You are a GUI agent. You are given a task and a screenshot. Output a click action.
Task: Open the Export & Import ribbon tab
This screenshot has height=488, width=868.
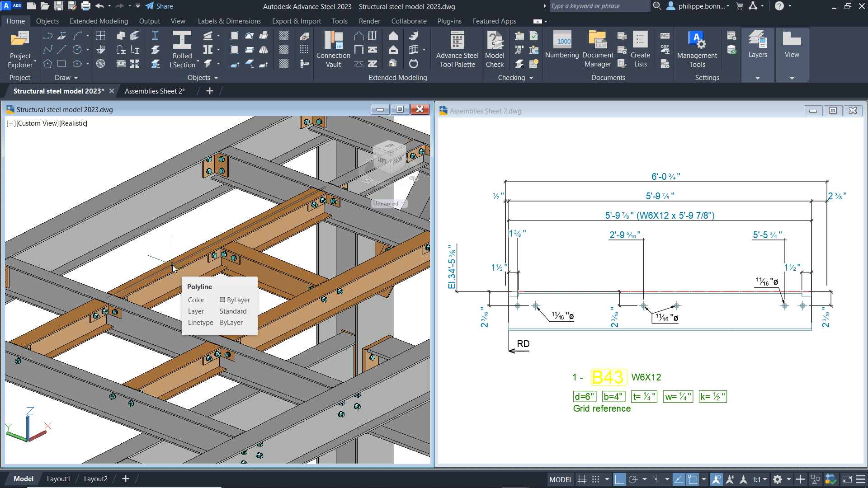tap(296, 21)
